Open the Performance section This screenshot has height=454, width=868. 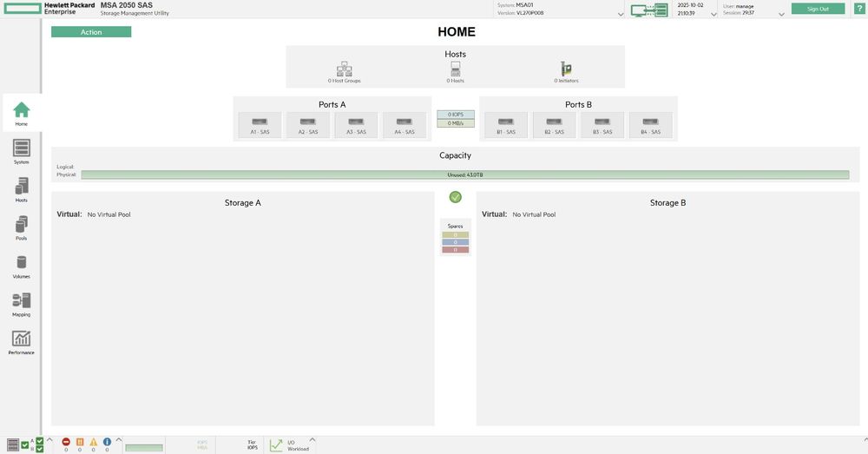(21, 342)
